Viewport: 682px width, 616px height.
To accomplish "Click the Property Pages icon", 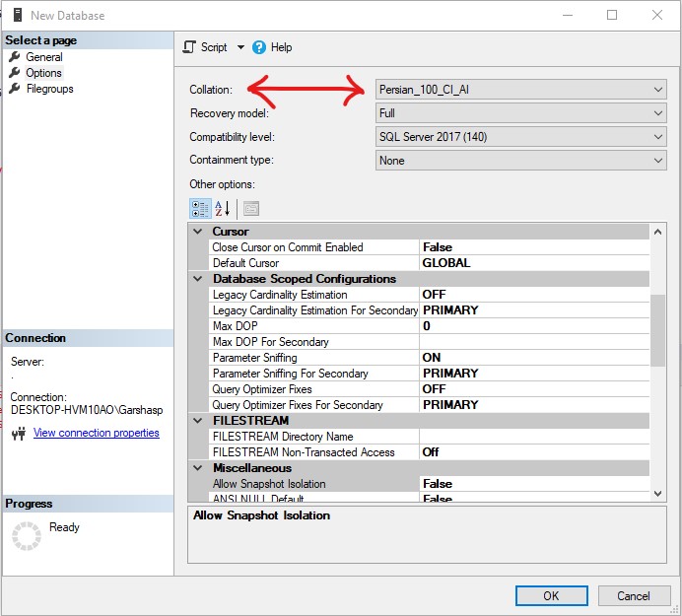I will pos(250,208).
